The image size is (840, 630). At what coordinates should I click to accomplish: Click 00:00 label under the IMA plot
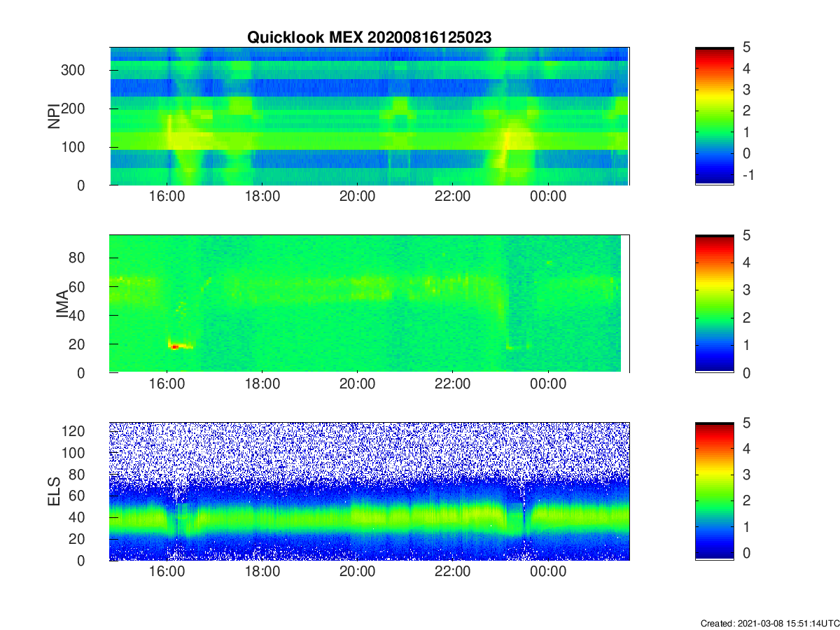pos(548,384)
